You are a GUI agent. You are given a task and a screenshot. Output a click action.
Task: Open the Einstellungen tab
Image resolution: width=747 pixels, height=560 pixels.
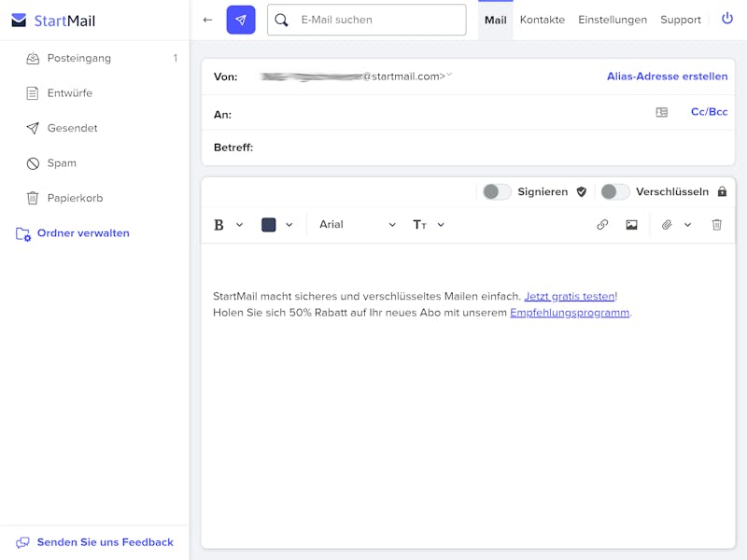tap(613, 20)
